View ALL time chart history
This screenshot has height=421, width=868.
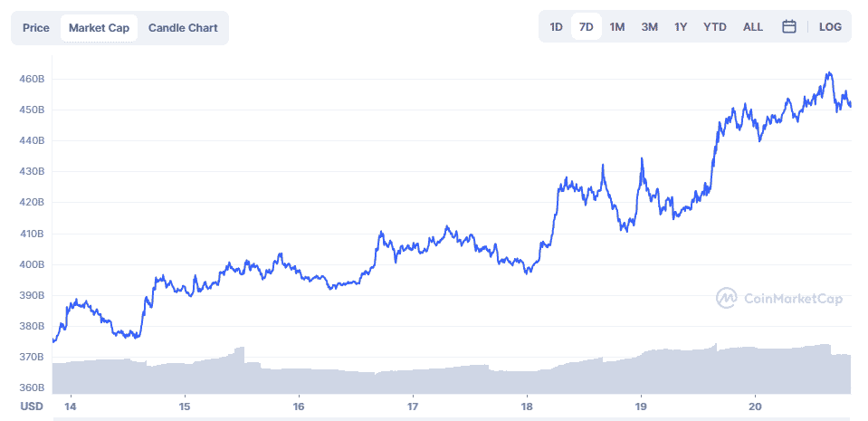753,27
